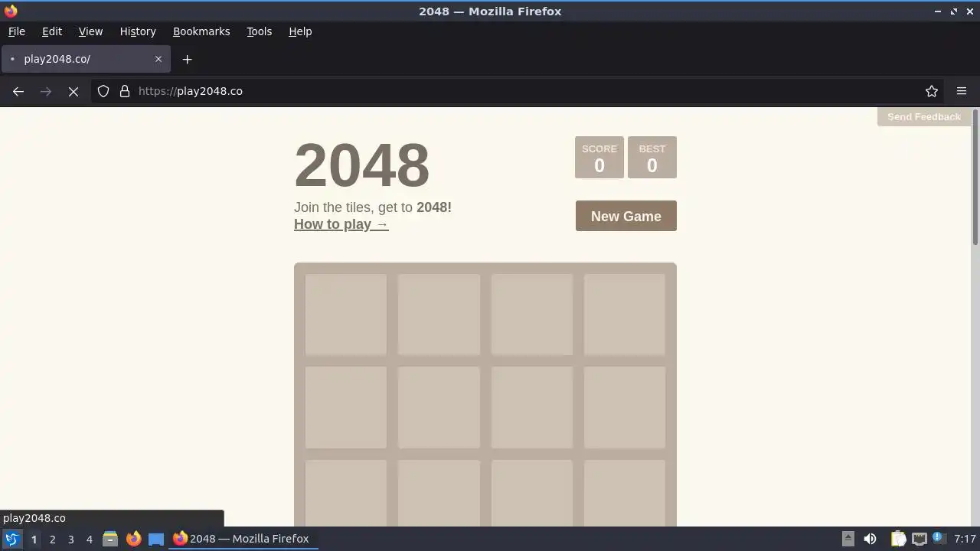This screenshot has width=980, height=551.
Task: Switch to workspace 4
Action: [x=89, y=539]
